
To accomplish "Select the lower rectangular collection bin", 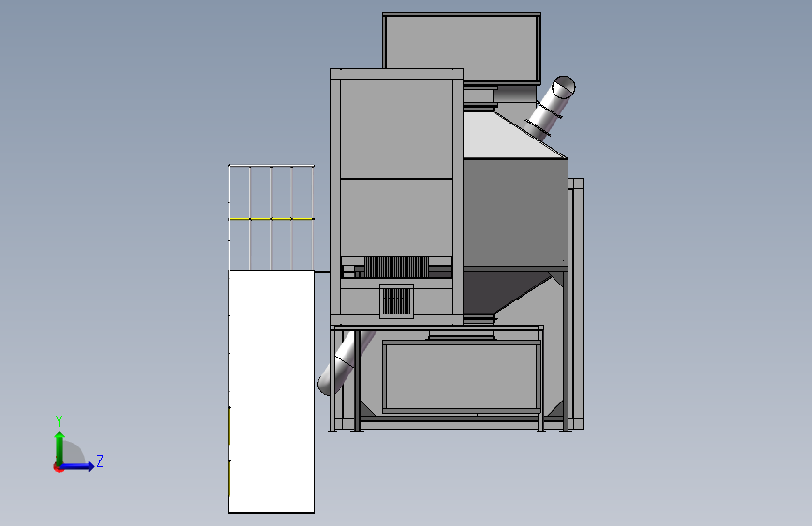I will click(x=462, y=376).
